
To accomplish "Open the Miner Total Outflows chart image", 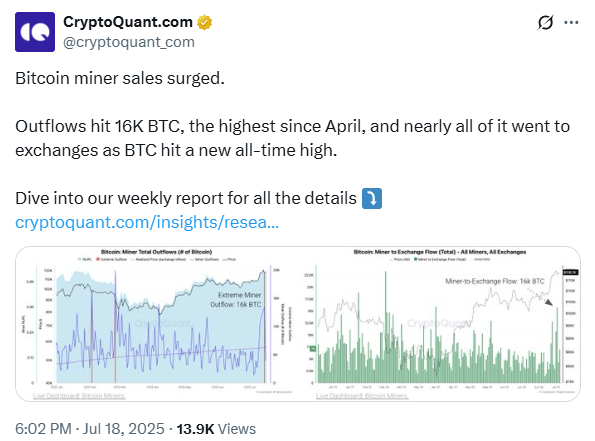I will coord(156,324).
